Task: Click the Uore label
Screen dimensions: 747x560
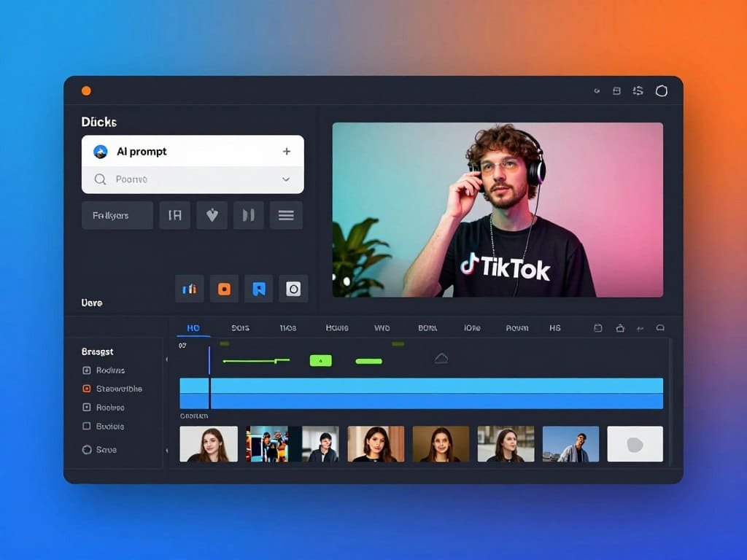Action: pos(92,303)
